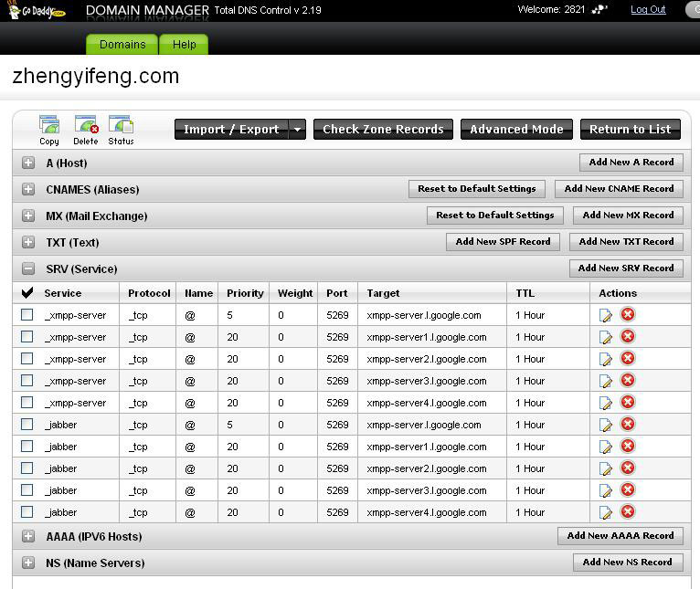Check _xmpp-server xmpp-server3 record checkbox
Viewport: 700px width, 589px height.
[x=27, y=381]
